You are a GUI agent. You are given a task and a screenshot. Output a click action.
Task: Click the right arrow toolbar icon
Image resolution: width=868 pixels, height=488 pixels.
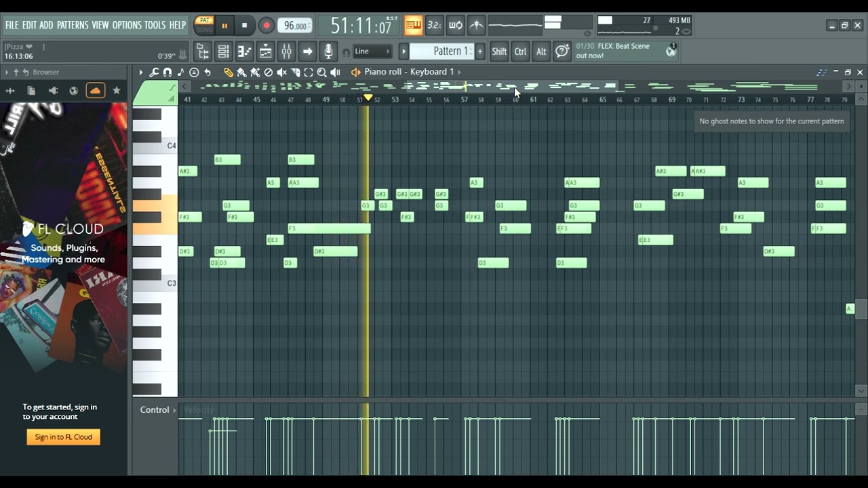(x=307, y=52)
